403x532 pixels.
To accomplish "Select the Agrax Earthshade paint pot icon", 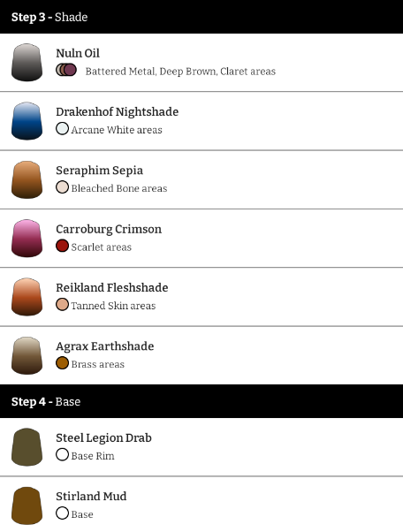I will pos(27,355).
